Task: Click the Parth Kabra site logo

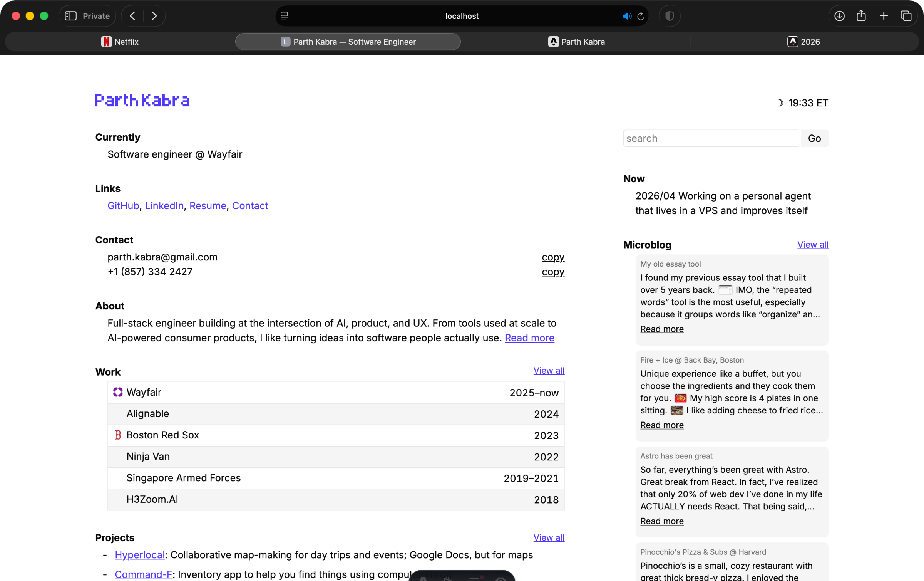Action: pyautogui.click(x=142, y=100)
